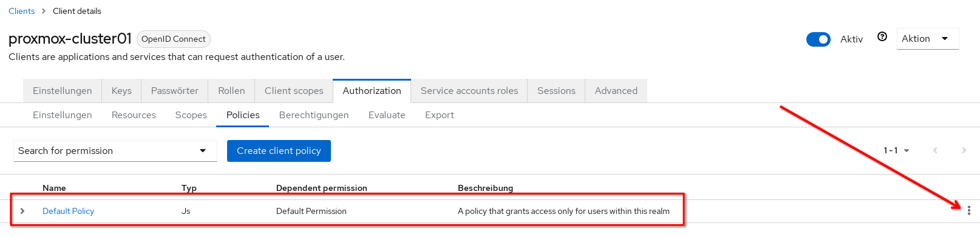Open the help question mark icon
This screenshot has height=237, width=980.
tap(882, 37)
